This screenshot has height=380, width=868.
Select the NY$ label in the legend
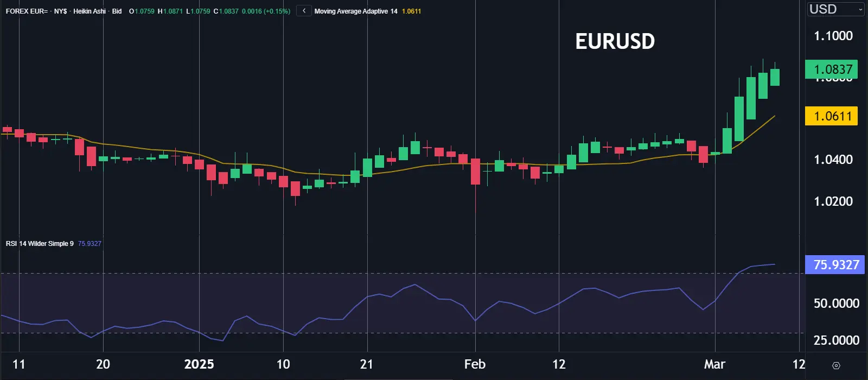(x=61, y=11)
